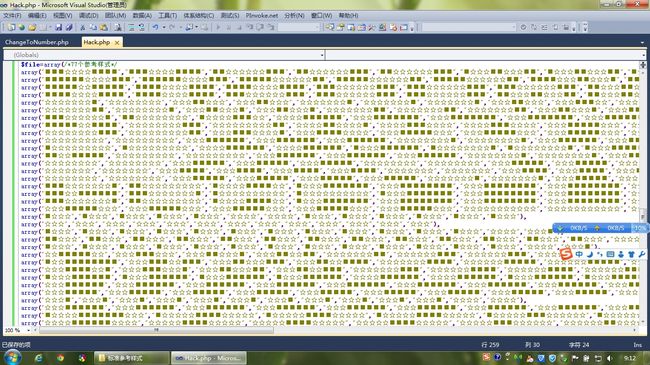Click the Uncomment selected lines icon

(x=141, y=27)
